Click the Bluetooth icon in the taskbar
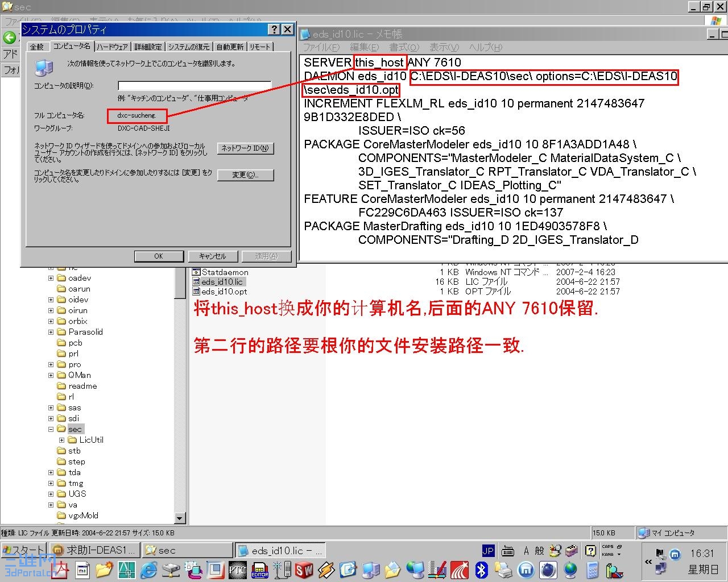The image size is (728, 582). point(482,569)
